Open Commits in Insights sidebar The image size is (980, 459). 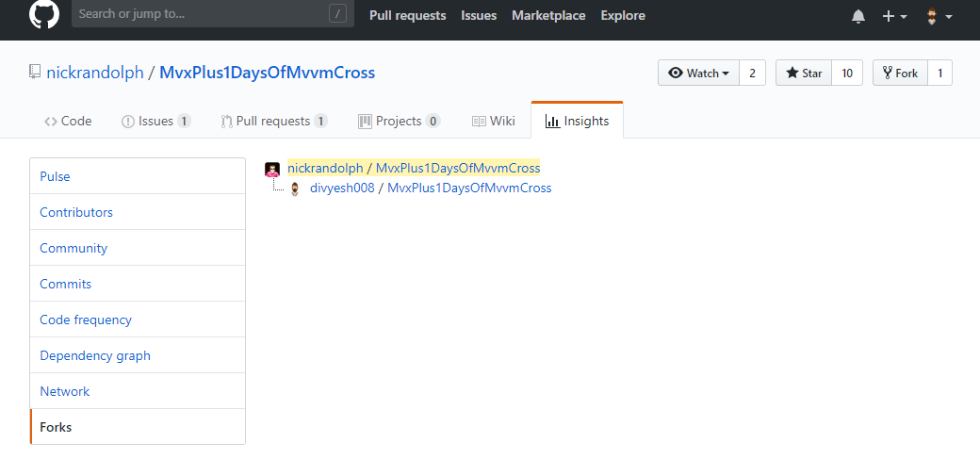[138, 284]
